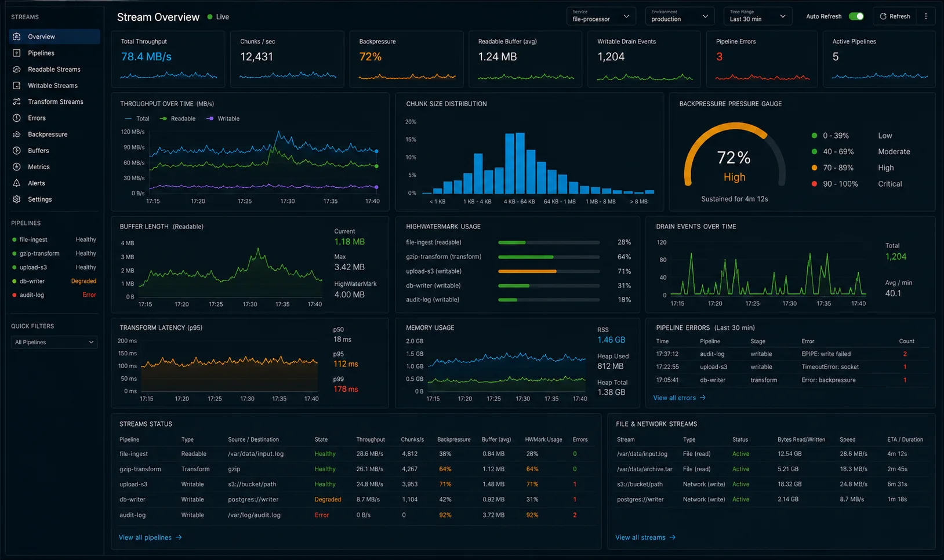Toggle the Writable series in throughput legend
944x560 pixels.
(223, 118)
